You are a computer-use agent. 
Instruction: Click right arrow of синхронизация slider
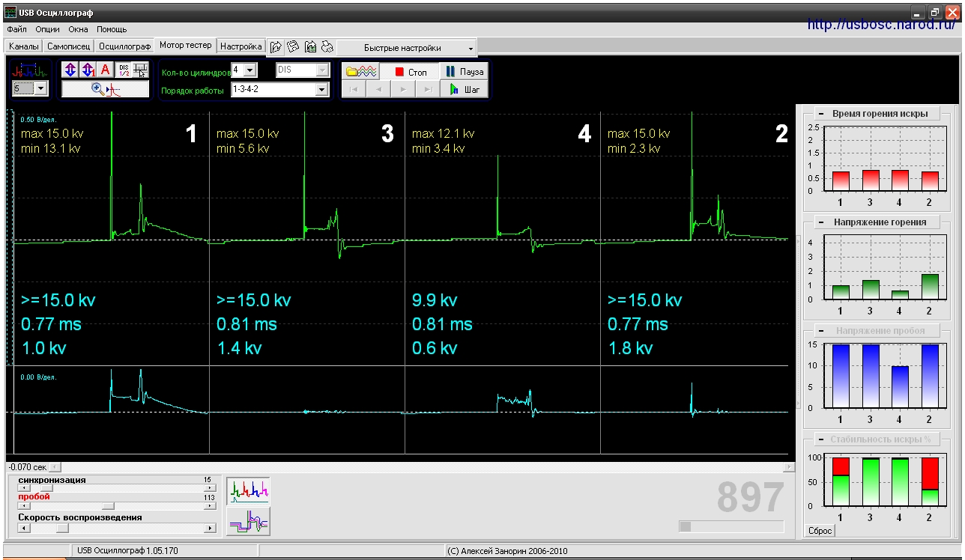pyautogui.click(x=210, y=488)
